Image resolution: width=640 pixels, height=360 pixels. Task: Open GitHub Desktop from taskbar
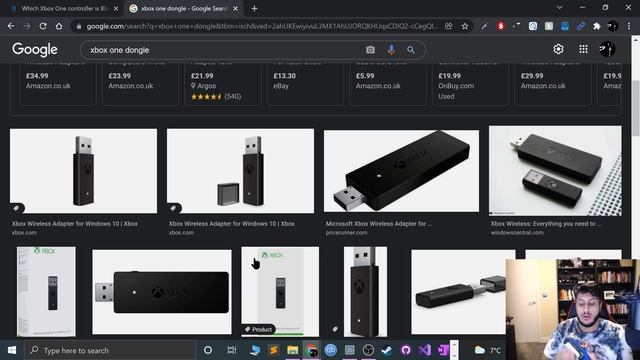406,350
